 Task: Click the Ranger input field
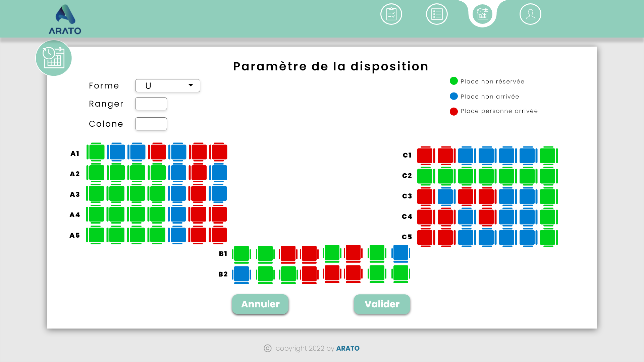click(151, 104)
